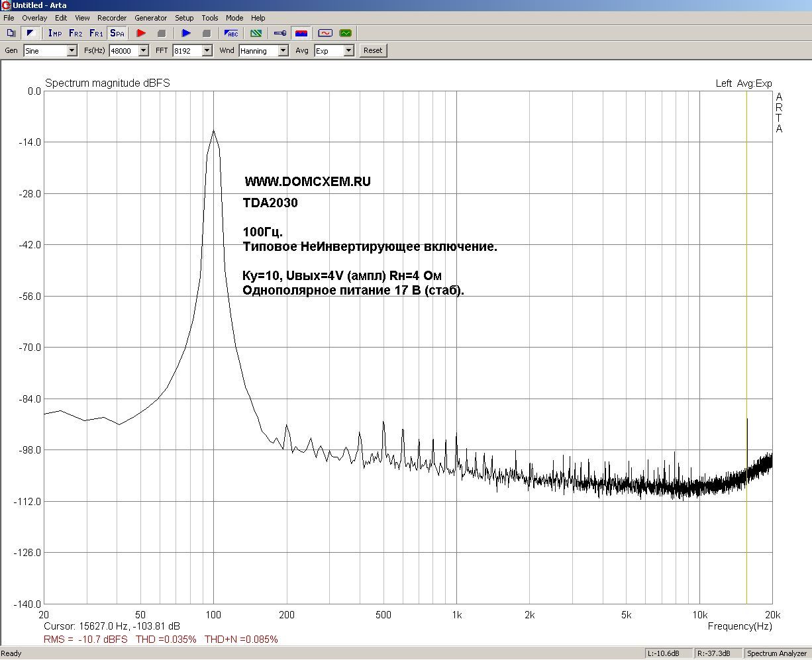Open the Recorder menu

[113, 18]
